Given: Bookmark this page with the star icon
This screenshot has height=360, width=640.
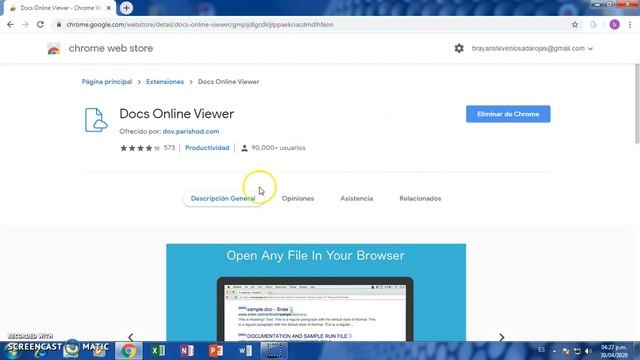Looking at the screenshot, I should tap(575, 24).
